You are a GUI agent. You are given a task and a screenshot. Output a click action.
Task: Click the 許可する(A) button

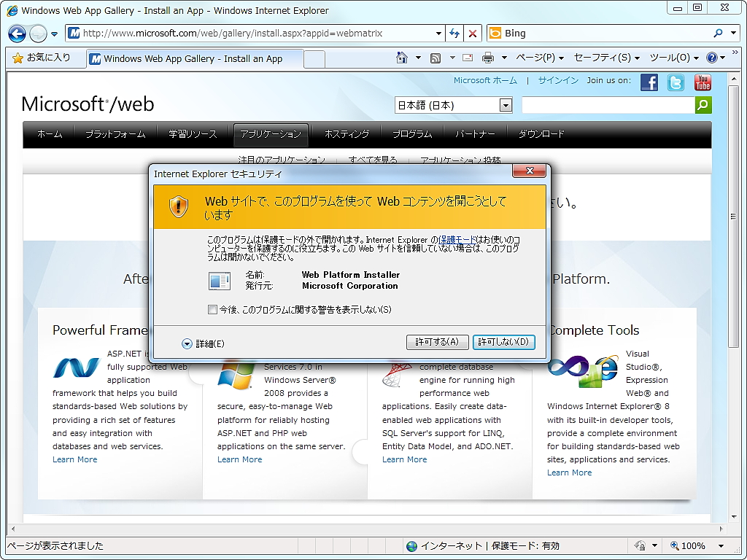(x=438, y=342)
